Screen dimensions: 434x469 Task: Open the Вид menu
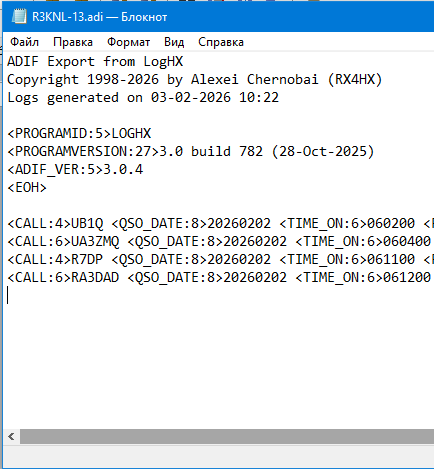pos(174,42)
